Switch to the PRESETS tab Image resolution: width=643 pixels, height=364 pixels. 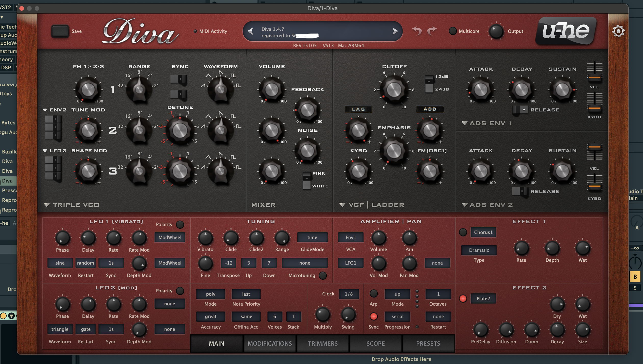click(428, 343)
